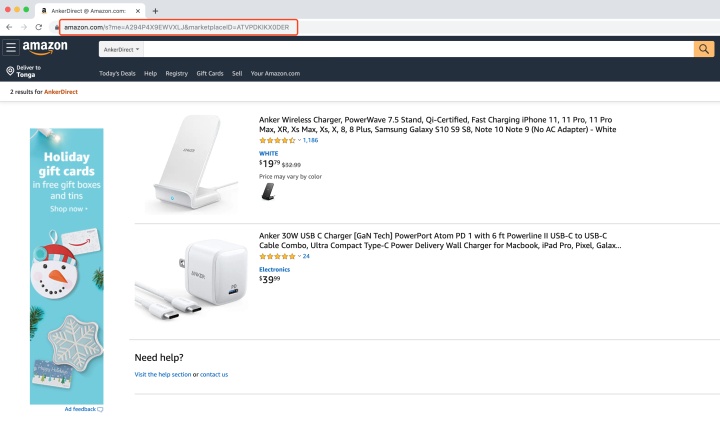
Task: Click the Anker 30W USB C charger image
Action: [191, 280]
